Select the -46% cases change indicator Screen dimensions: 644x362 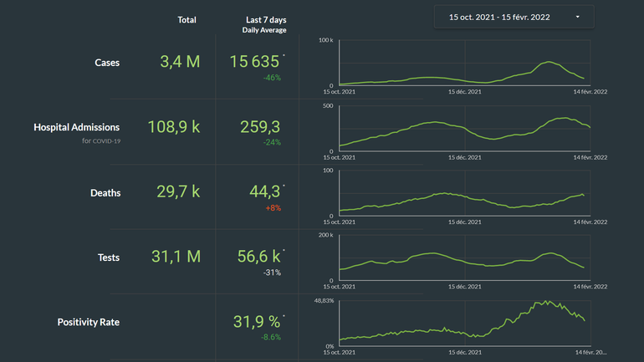coord(270,78)
